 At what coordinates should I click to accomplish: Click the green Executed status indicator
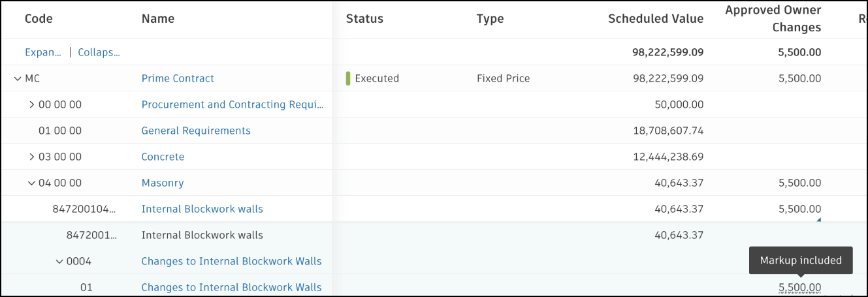[349, 78]
